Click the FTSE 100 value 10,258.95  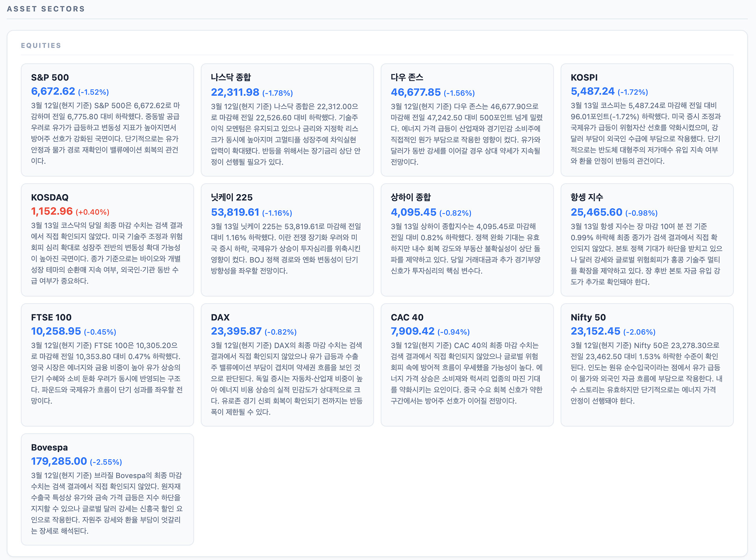pyautogui.click(x=56, y=331)
